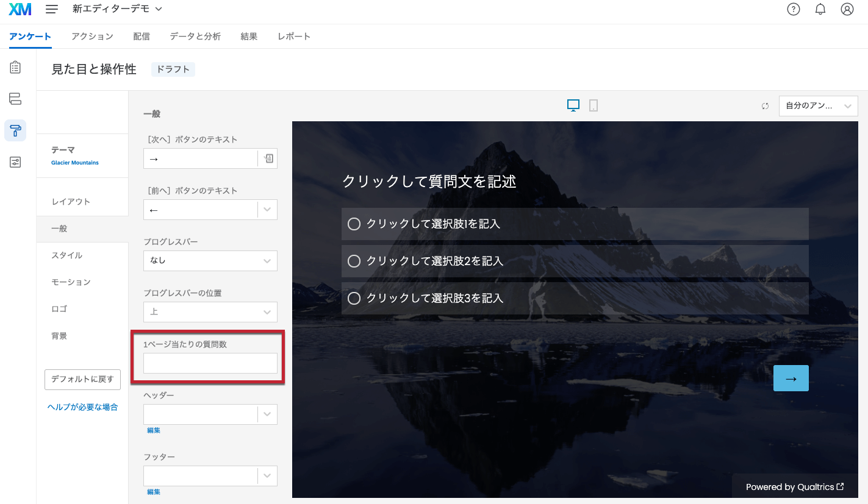Open the survey flow sidebar icon

tap(15, 99)
